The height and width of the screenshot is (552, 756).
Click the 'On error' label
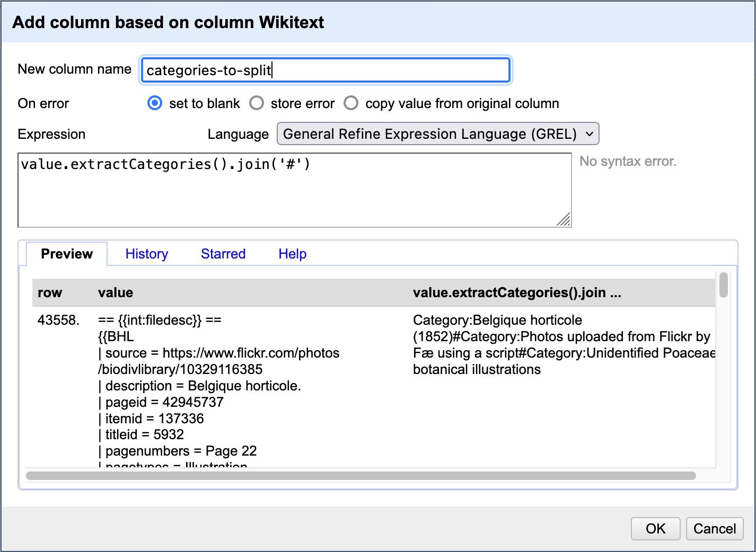coord(43,103)
